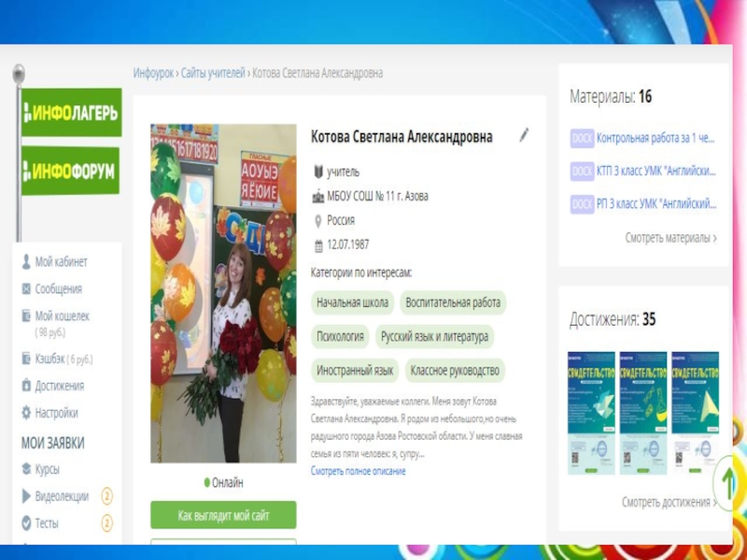Viewport: 747px width, 560px height.
Task: Click DOCX icon beside Контрольная работа
Action: (582, 138)
